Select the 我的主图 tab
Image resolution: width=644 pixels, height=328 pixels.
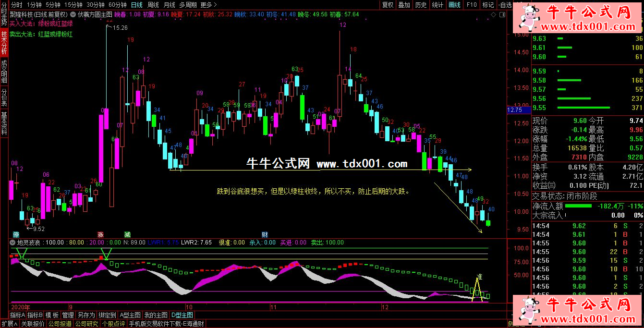156,315
